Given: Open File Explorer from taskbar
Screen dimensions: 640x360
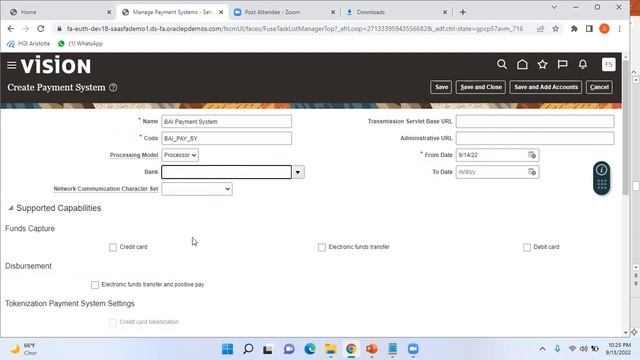Looking at the screenshot, I should click(330, 349).
